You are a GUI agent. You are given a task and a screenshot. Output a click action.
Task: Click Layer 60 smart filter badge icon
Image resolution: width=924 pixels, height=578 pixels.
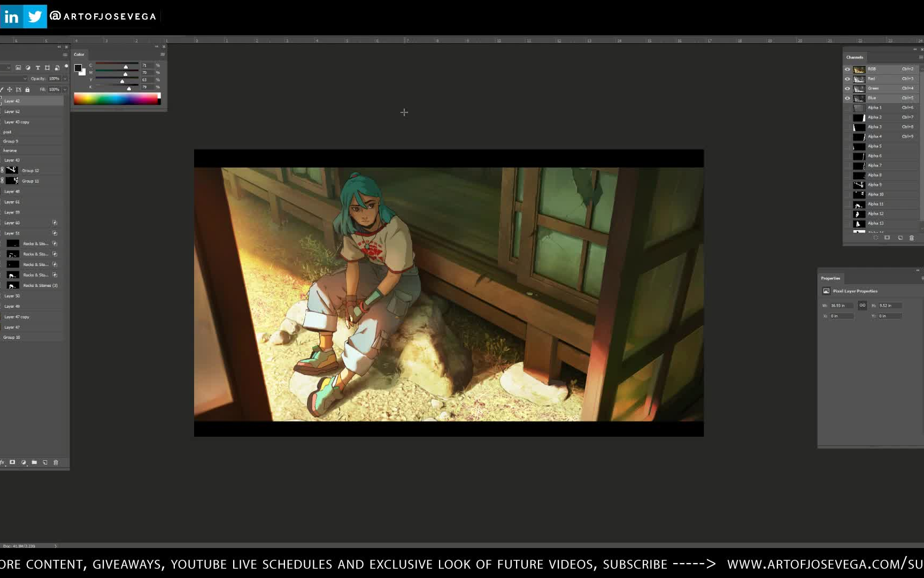tap(55, 223)
